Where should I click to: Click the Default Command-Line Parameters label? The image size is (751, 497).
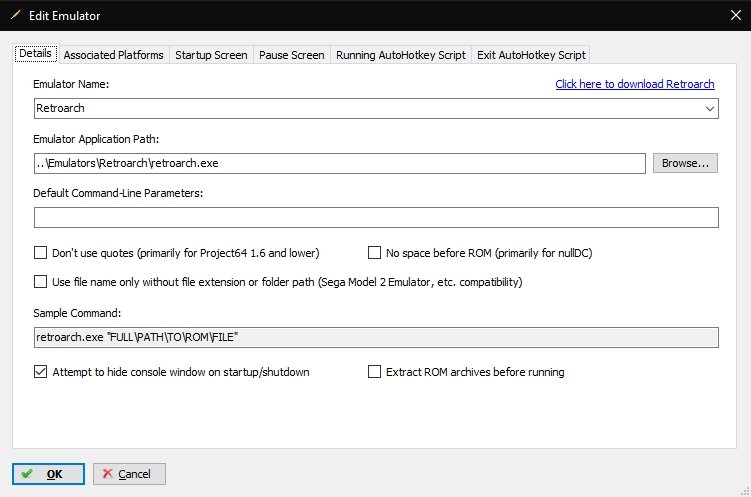(x=118, y=193)
